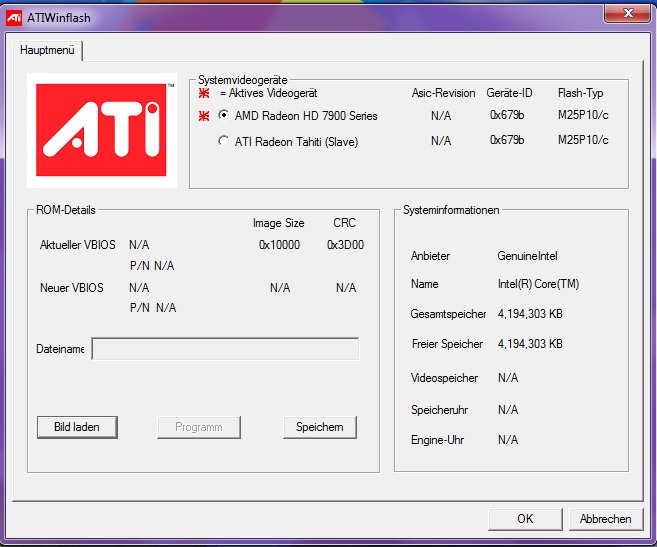Click Geräte-ID 0x679b of AMD Radeon HD 7900

[507, 115]
